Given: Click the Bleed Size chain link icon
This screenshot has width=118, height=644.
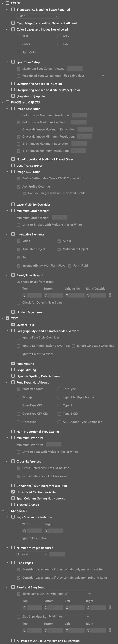Looking at the screenshot, I should pos(110,607).
